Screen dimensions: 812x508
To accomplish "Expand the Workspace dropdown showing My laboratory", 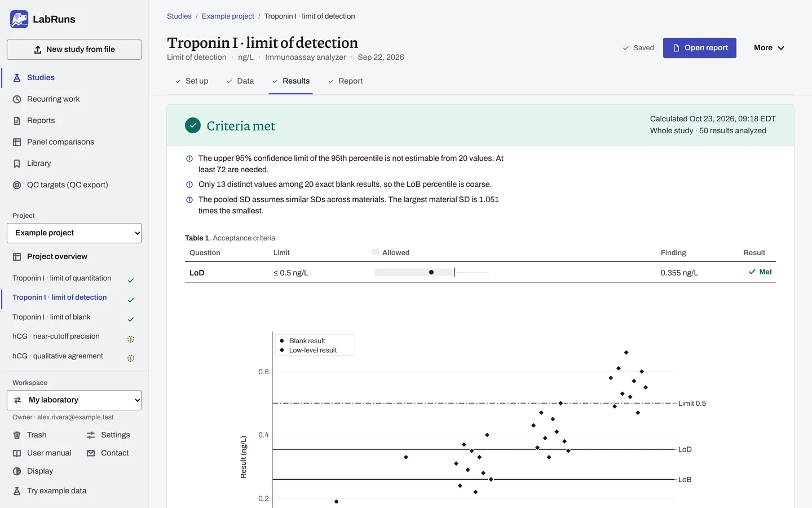I will coord(74,400).
